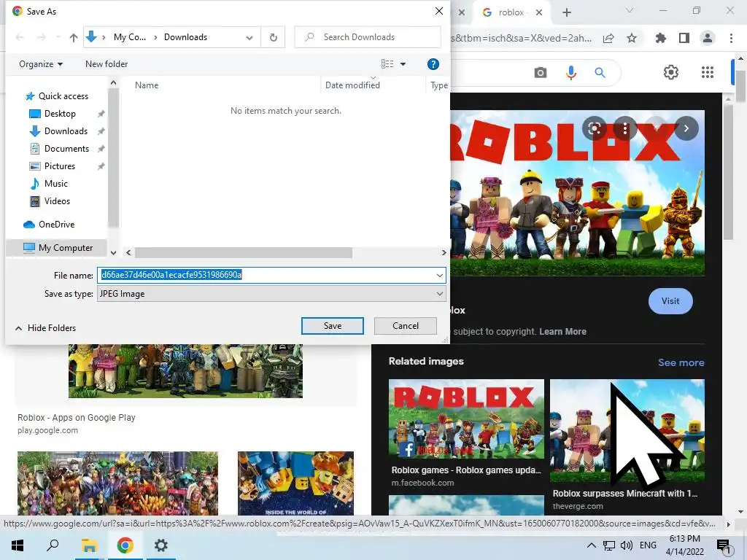Open the Chrome profile avatar
The image size is (747, 560).
[708, 38]
